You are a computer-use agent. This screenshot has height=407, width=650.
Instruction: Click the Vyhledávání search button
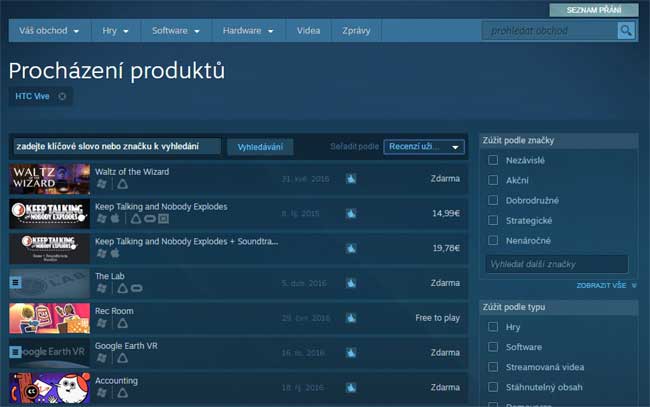tap(260, 147)
